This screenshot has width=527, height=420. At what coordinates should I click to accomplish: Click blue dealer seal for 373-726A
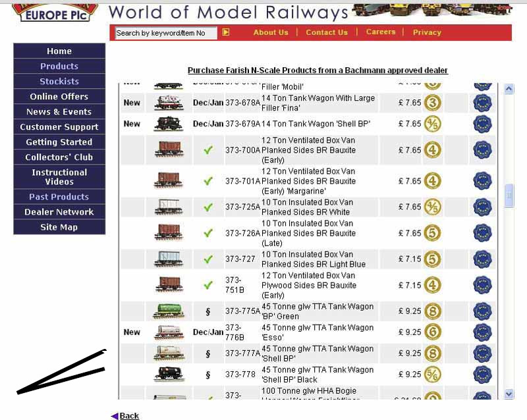pyautogui.click(x=482, y=233)
